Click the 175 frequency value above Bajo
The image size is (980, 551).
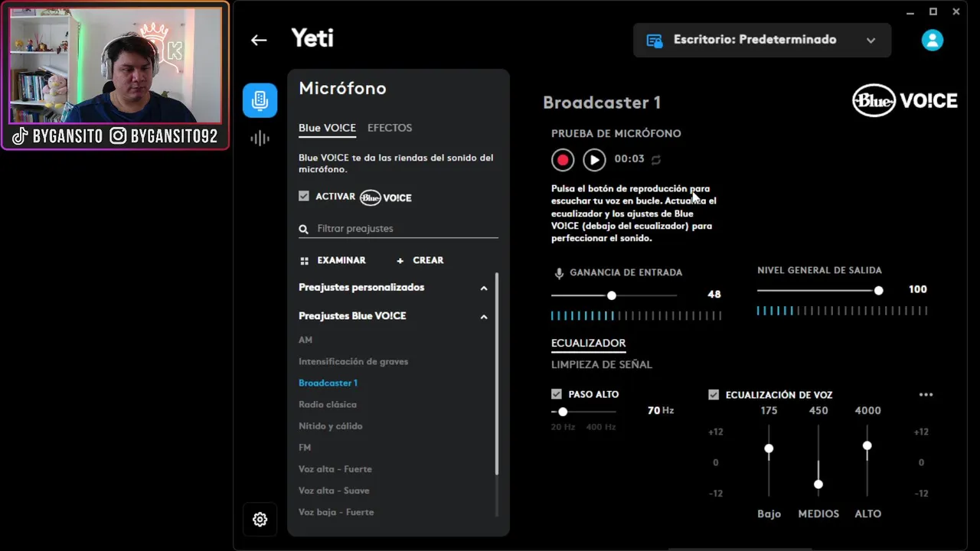[x=769, y=411]
